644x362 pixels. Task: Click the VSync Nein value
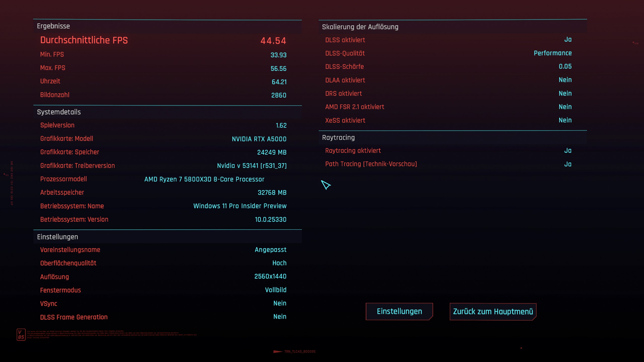click(280, 303)
